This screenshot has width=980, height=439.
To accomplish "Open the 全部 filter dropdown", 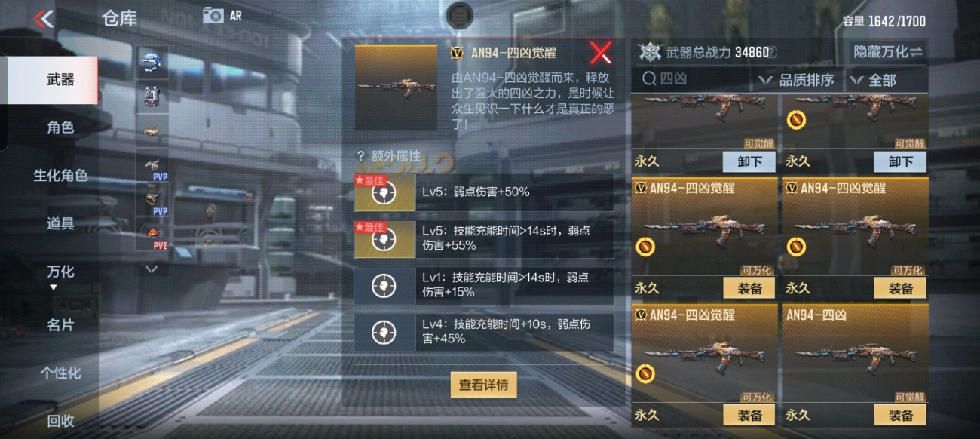I will (x=875, y=80).
